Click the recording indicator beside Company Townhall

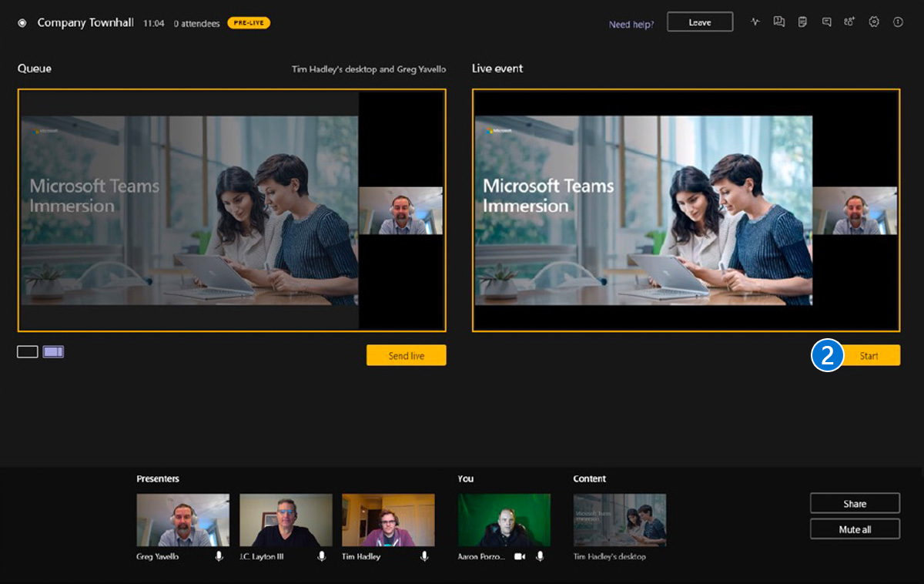click(22, 23)
